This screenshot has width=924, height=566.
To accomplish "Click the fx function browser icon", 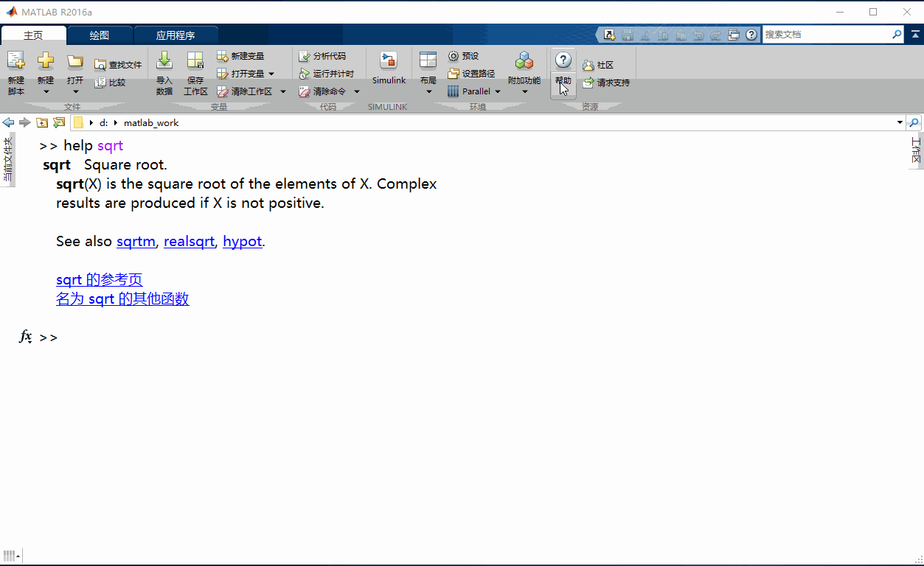I will 26,337.
